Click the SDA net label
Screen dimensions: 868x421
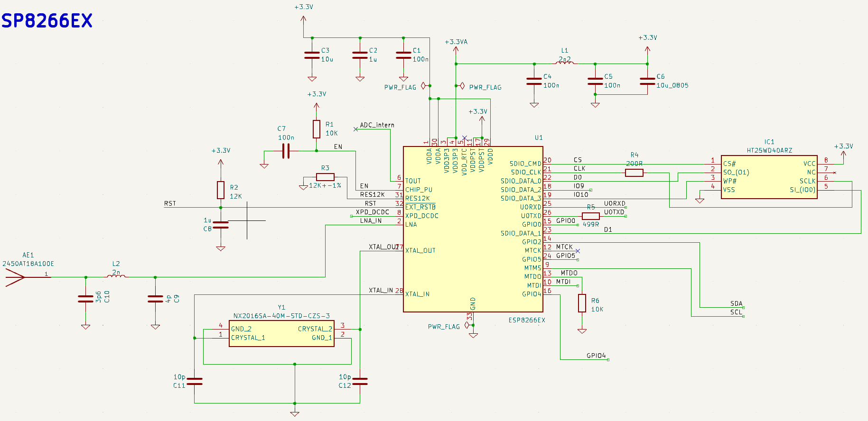point(737,303)
